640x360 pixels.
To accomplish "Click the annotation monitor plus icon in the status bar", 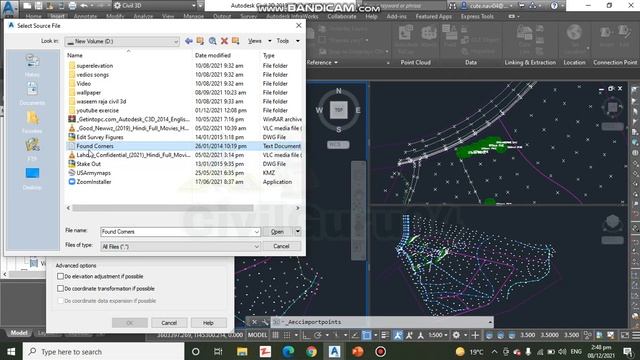I will click(x=475, y=335).
